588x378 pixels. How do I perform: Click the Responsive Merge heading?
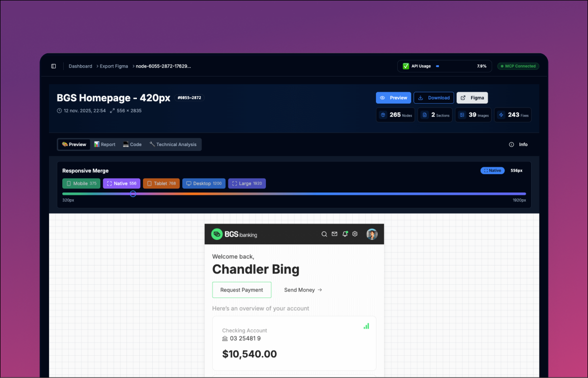pyautogui.click(x=85, y=171)
